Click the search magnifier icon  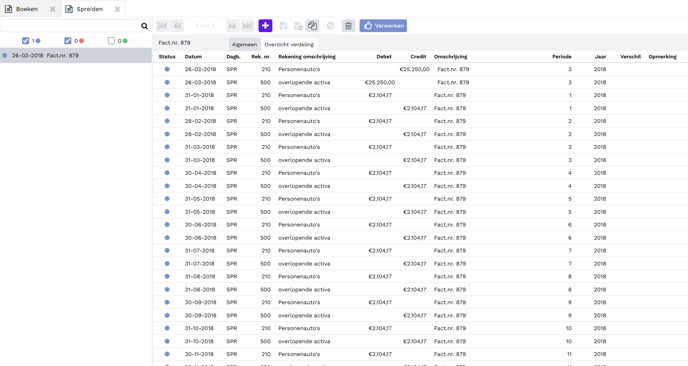point(144,26)
